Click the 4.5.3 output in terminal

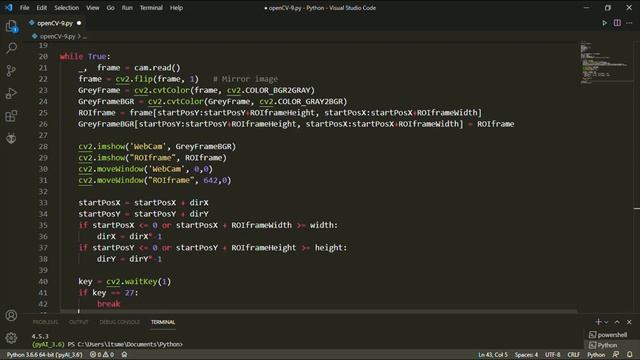pyautogui.click(x=40, y=336)
